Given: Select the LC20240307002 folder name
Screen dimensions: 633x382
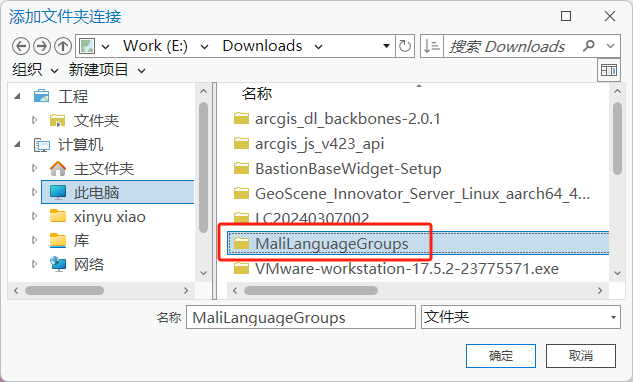Looking at the screenshot, I should [x=312, y=218].
